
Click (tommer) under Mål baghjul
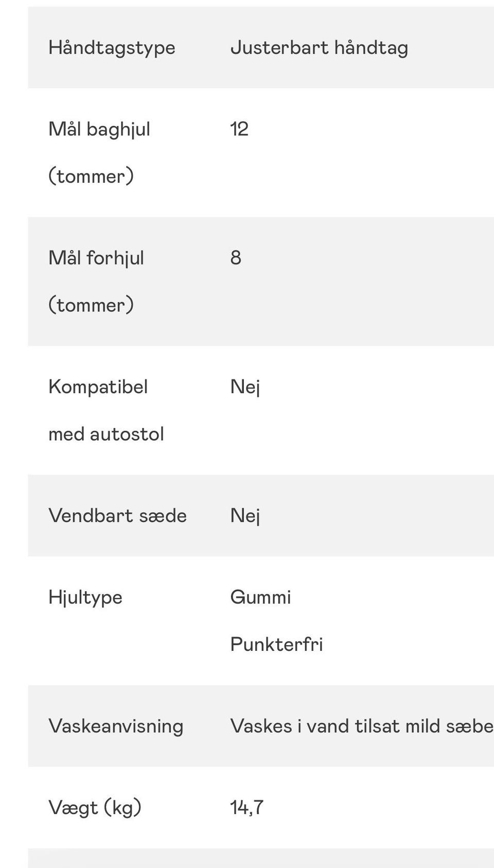tap(91, 176)
